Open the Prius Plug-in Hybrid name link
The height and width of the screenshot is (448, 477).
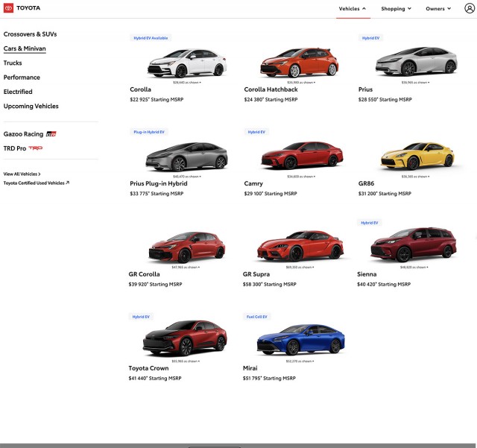[159, 183]
